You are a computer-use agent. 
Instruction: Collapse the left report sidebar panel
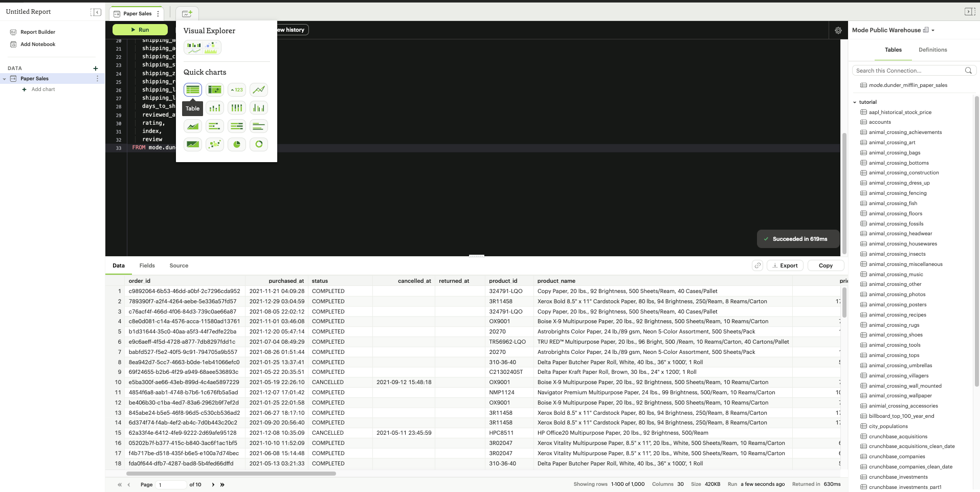coord(96,12)
